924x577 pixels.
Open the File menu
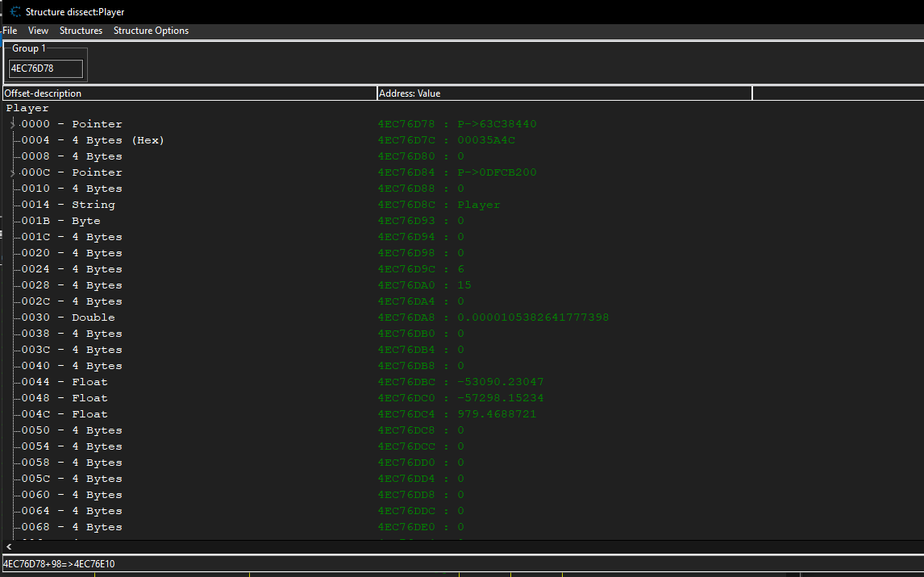10,31
